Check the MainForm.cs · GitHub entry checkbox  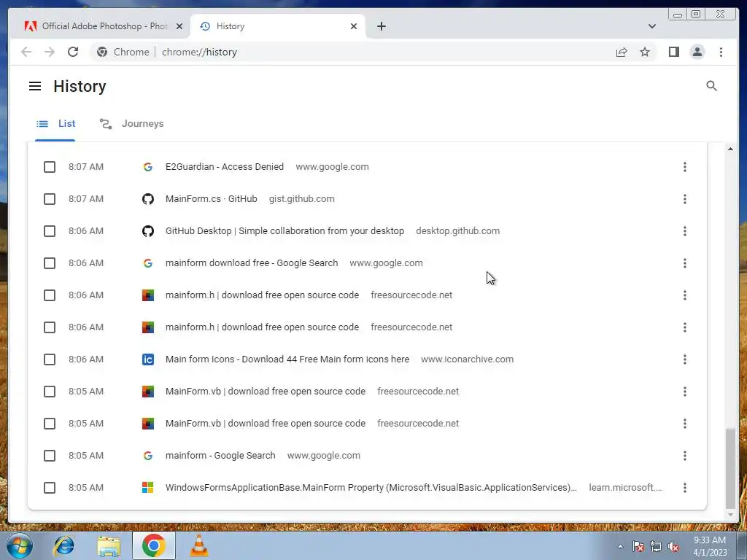50,199
